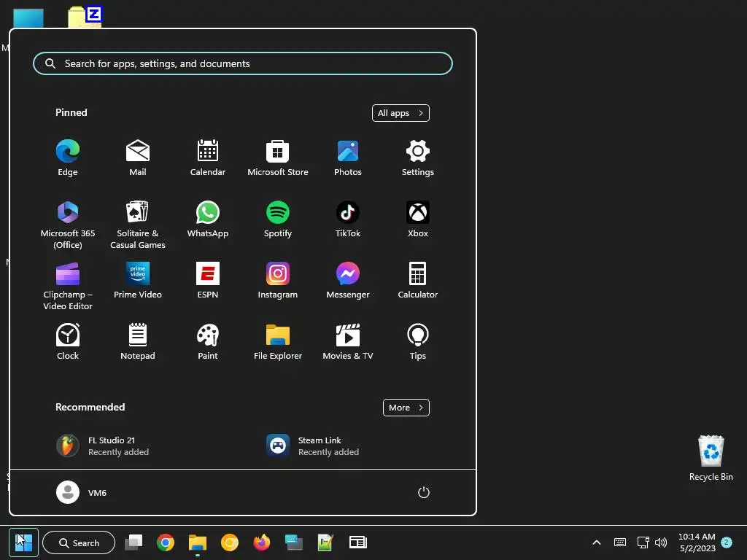Open the Edge browser from pinned apps
Screen dimensions: 747x560
click(x=68, y=158)
